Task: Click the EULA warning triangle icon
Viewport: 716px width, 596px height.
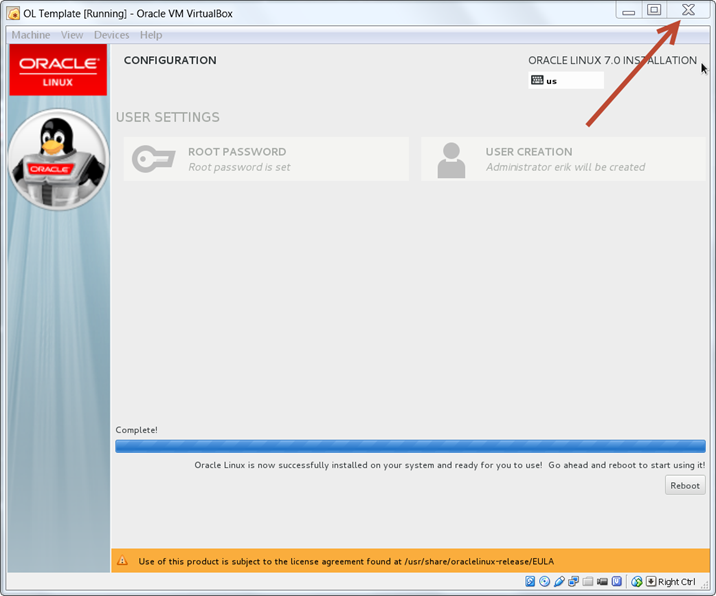Action: (122, 560)
